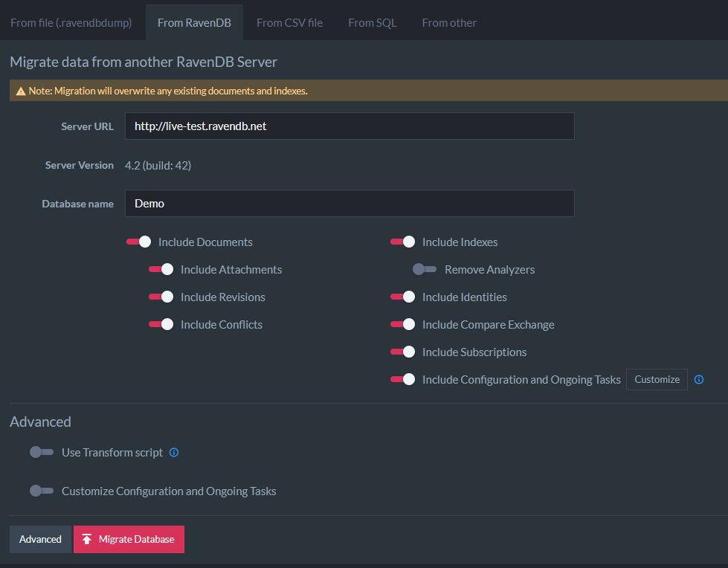
Task: Click the migration overwrite note text
Action: [x=168, y=91]
